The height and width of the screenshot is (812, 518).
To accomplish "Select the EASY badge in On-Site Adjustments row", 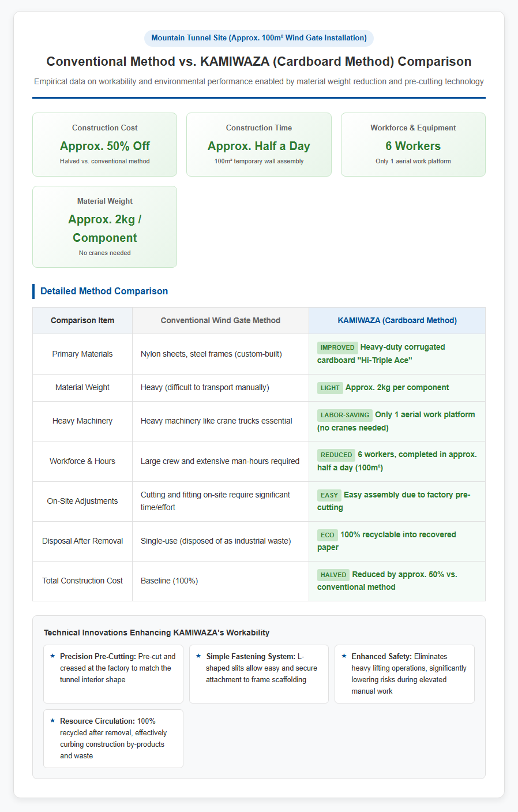I will [329, 495].
